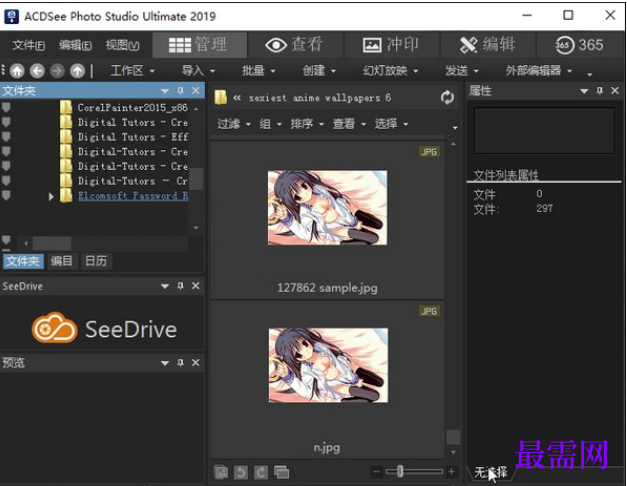Close the 属性 properties panel
Screen dimensions: 627x486
pyautogui.click(x=615, y=91)
